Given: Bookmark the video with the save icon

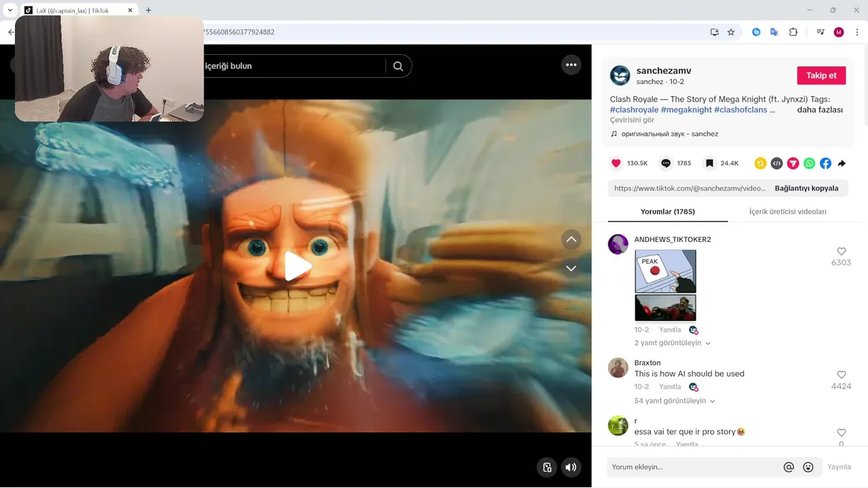Looking at the screenshot, I should [709, 163].
